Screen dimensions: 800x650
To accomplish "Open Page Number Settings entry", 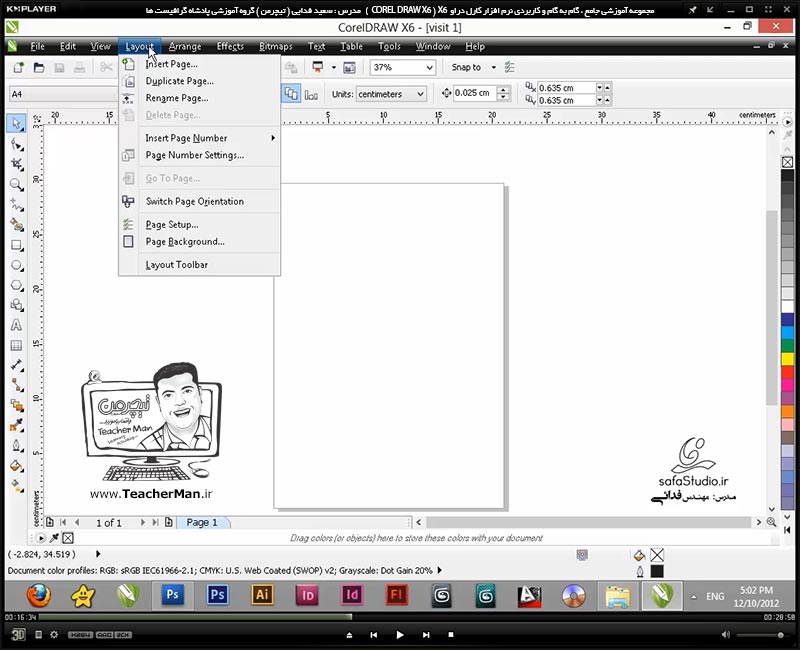I will [x=199, y=155].
